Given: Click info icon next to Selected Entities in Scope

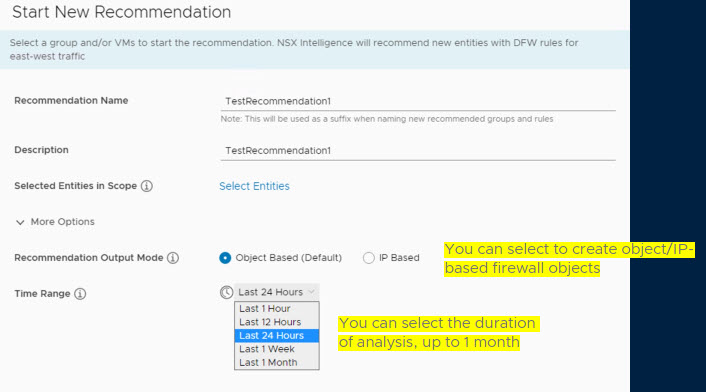Looking at the screenshot, I should (x=147, y=186).
